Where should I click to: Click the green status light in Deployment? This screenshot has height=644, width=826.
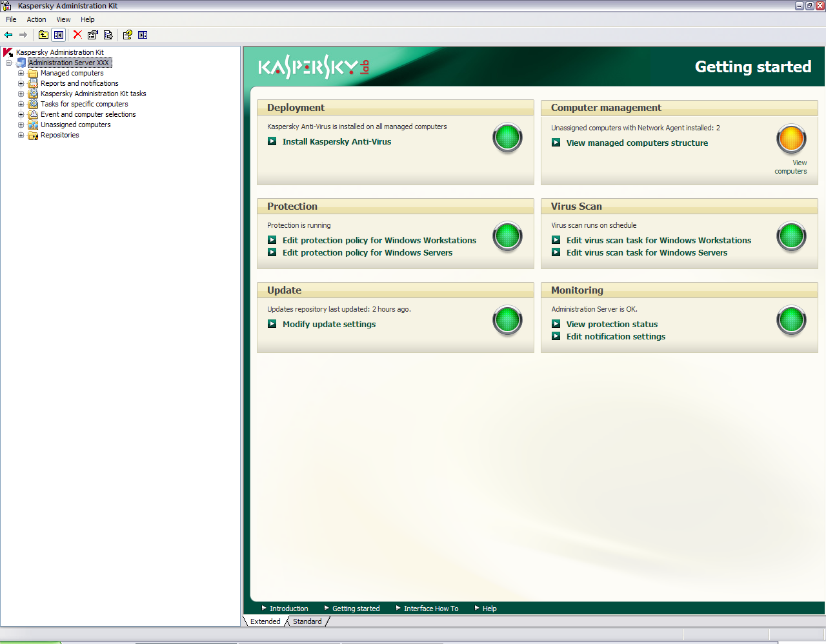click(x=508, y=137)
